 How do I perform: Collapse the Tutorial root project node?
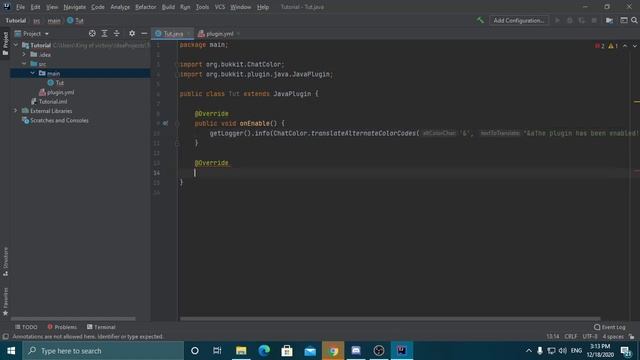(x=16, y=45)
